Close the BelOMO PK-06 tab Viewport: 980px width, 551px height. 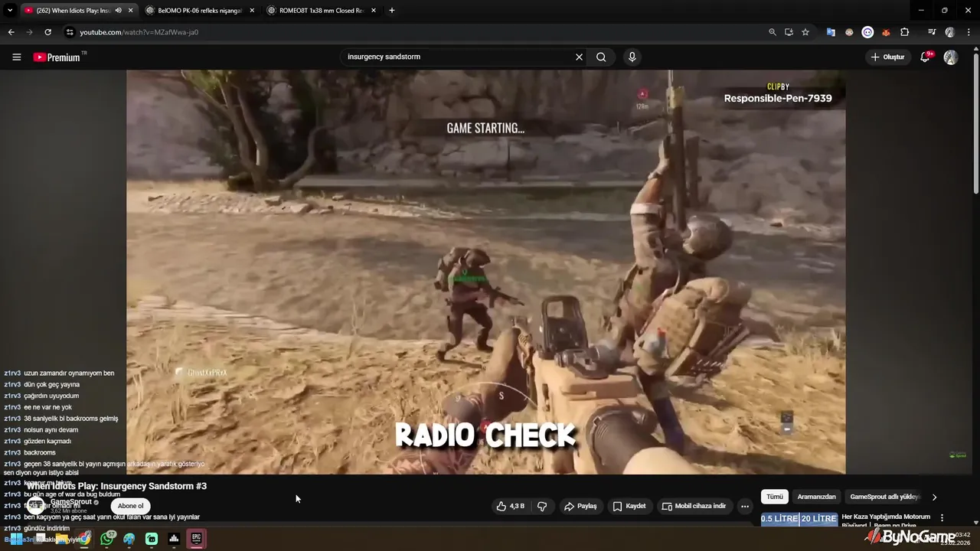coord(251,11)
